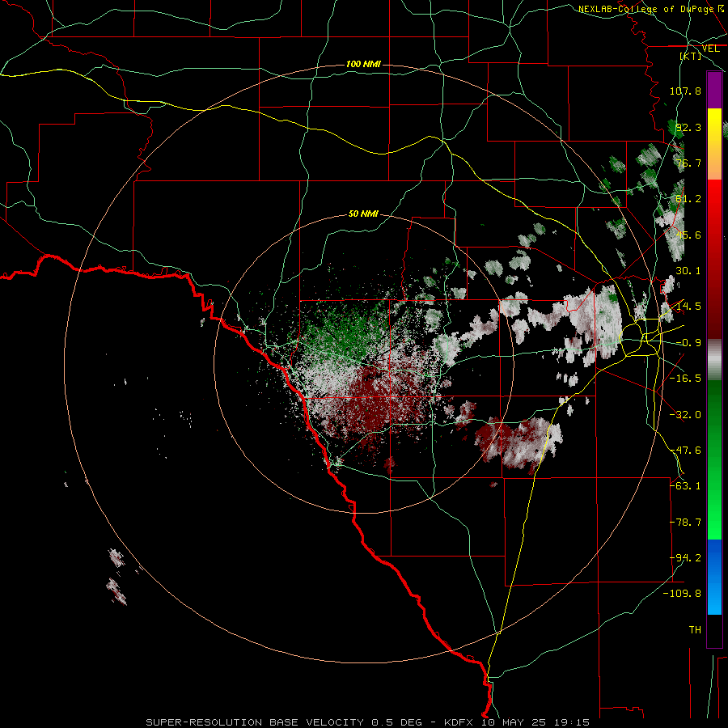The height and width of the screenshot is (728, 728).
Task: Click the [KT] units label
Action: point(690,56)
